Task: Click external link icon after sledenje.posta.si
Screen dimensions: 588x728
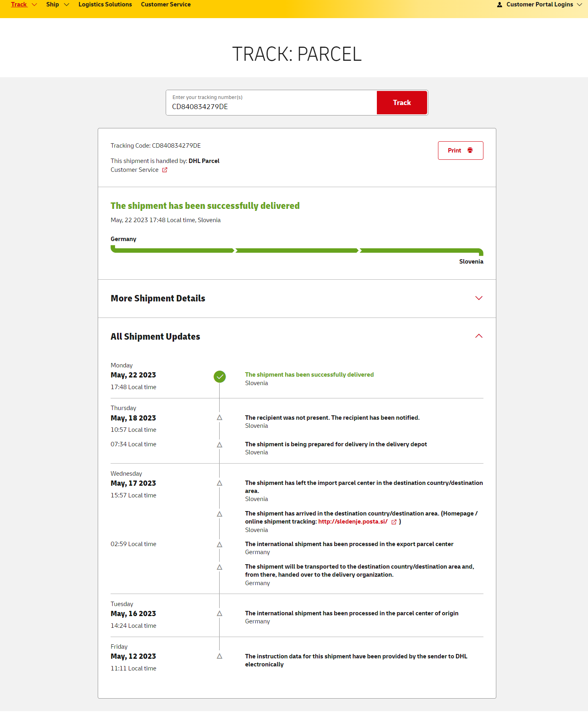Action: [x=394, y=522]
